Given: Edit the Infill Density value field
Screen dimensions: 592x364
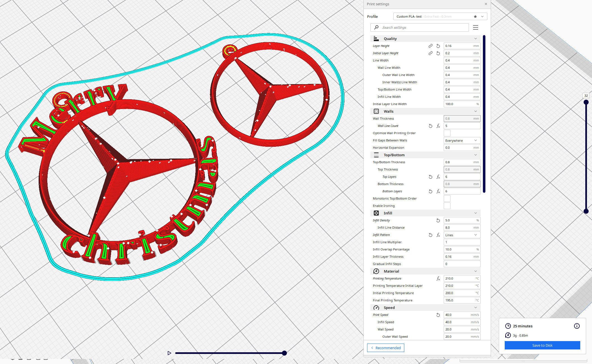Looking at the screenshot, I should click(x=462, y=220).
